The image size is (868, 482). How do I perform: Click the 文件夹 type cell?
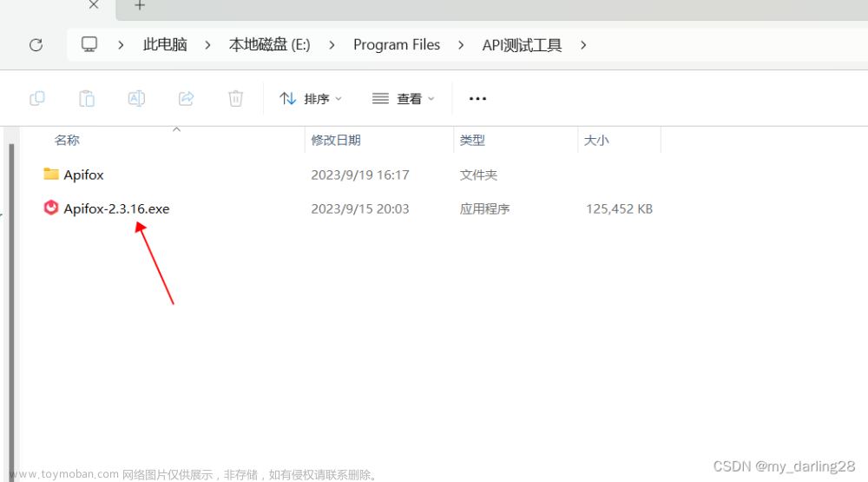(478, 175)
